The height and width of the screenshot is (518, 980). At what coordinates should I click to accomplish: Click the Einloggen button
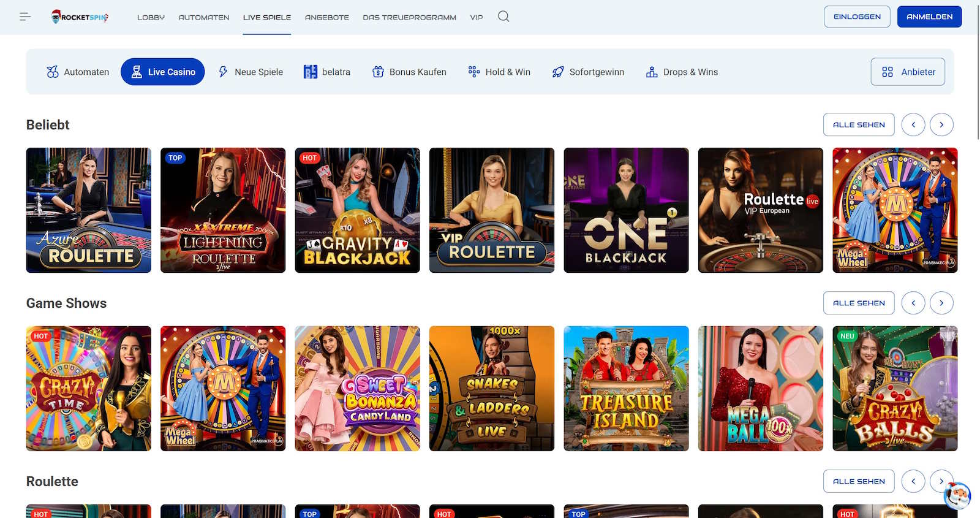click(857, 17)
